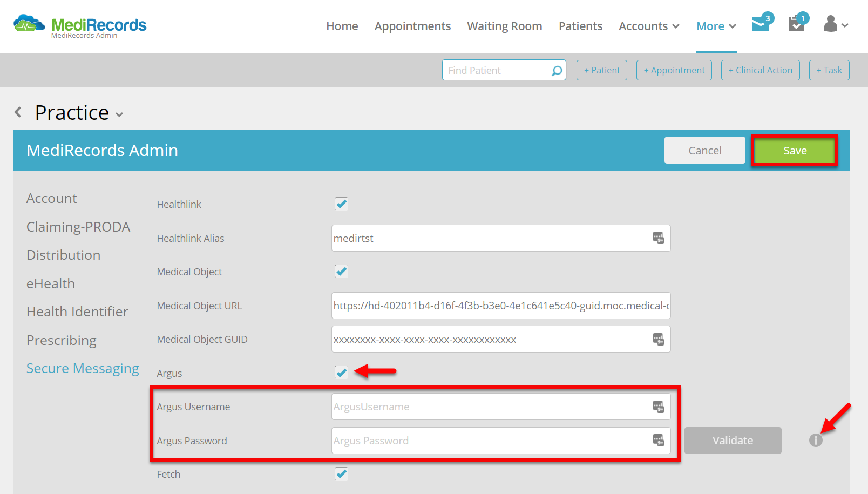Viewport: 868px width, 494px height.
Task: Click the + Clinical Action button
Action: 761,70
